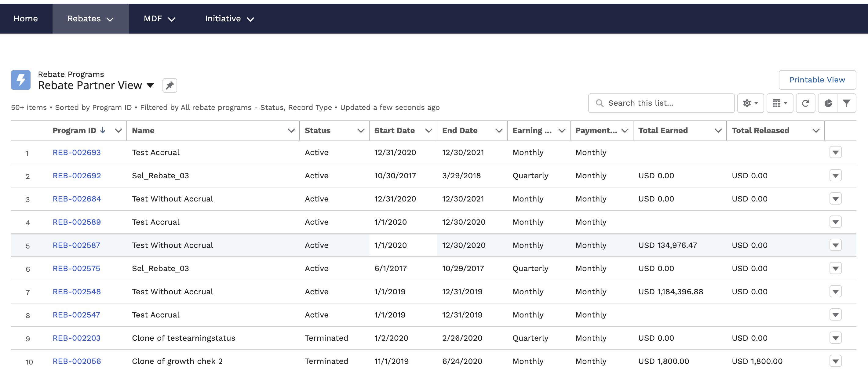This screenshot has height=370, width=868.
Task: Refresh the rebate programs list
Action: click(806, 103)
